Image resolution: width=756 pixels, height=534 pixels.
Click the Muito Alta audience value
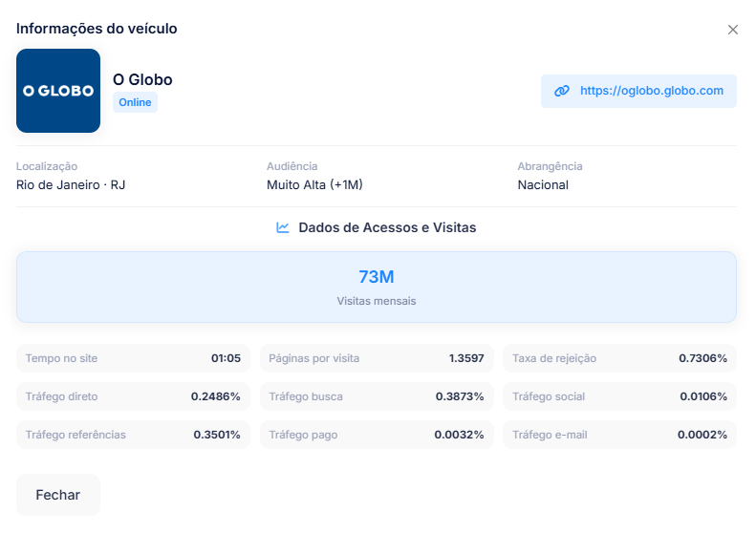(x=314, y=185)
